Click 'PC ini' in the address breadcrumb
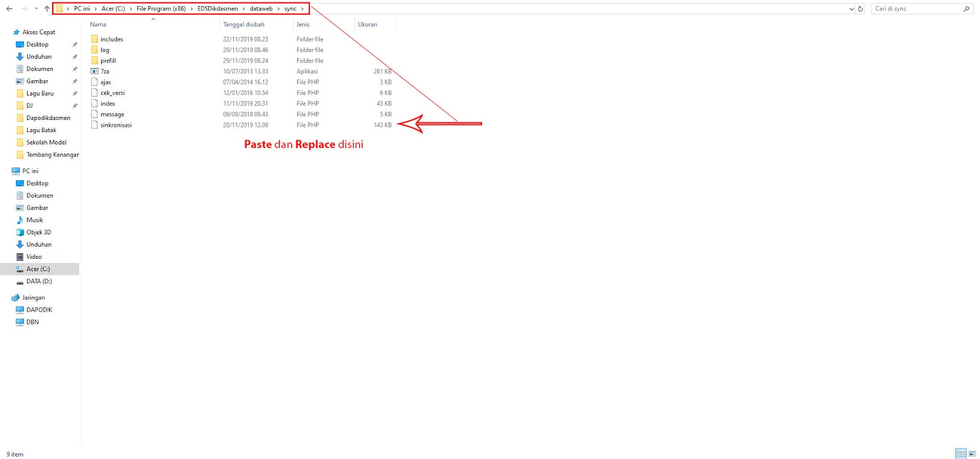The height and width of the screenshot is (459, 980). pyautogui.click(x=81, y=9)
